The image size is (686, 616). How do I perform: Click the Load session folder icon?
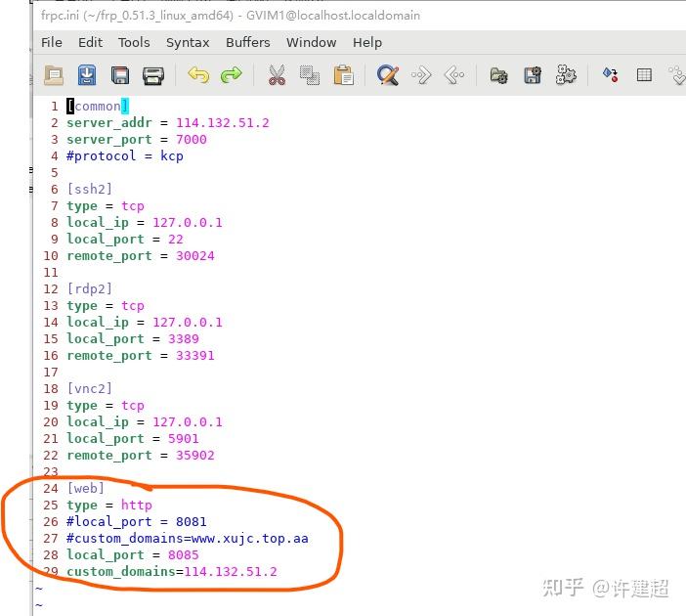click(498, 75)
